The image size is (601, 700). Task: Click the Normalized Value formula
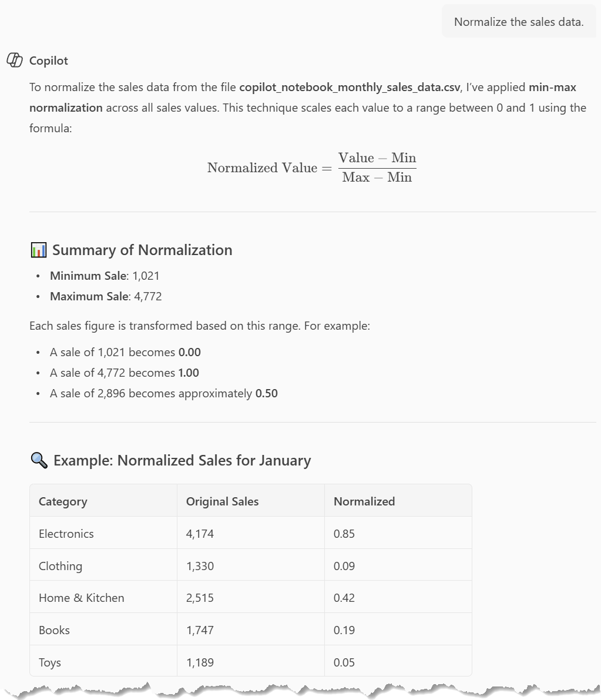(311, 168)
